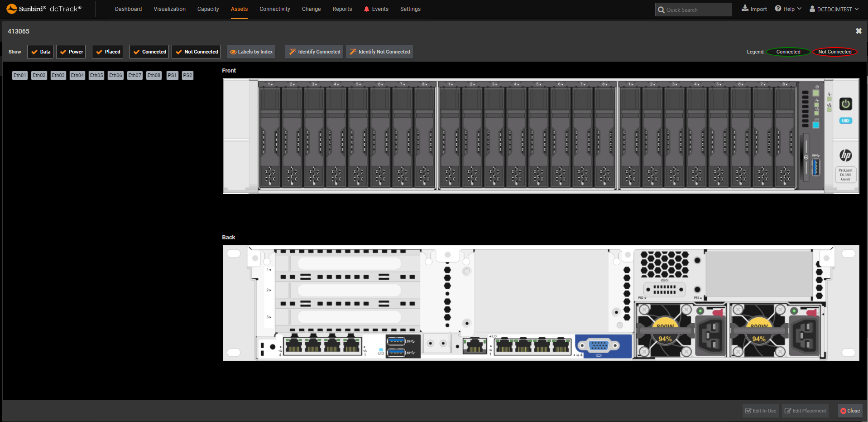Select the Eth03 port label

[x=58, y=75]
